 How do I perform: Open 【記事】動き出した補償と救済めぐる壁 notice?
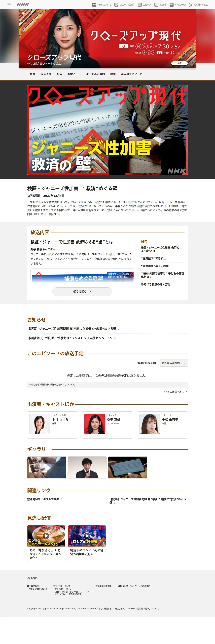point(74,329)
